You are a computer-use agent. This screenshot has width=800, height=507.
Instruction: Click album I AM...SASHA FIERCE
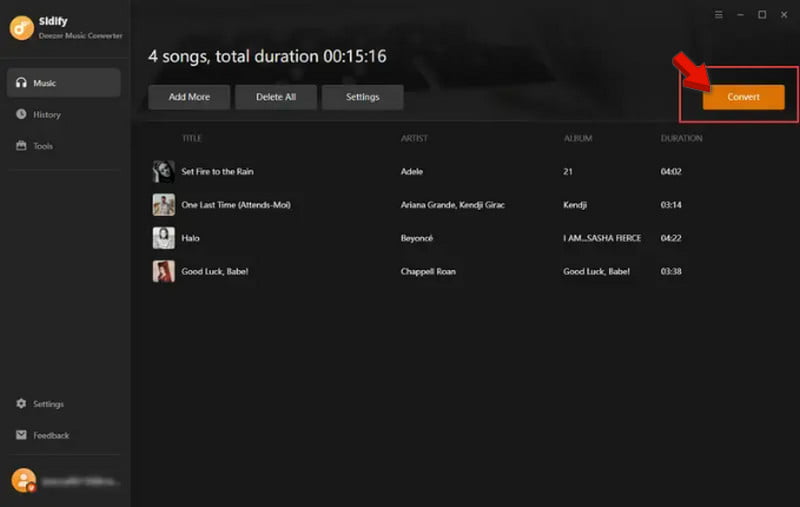[x=602, y=238]
